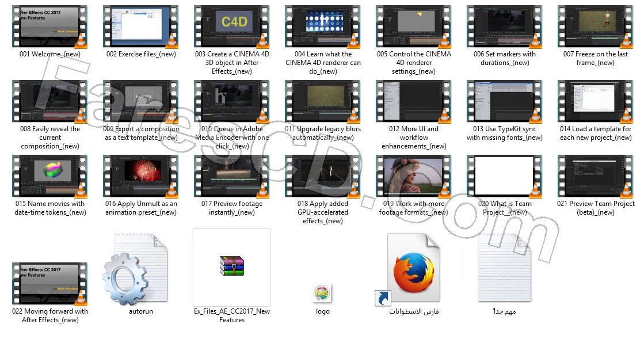Select the 004 Learn what the CINEMA video icon
The width and height of the screenshot is (644, 347).
click(323, 26)
